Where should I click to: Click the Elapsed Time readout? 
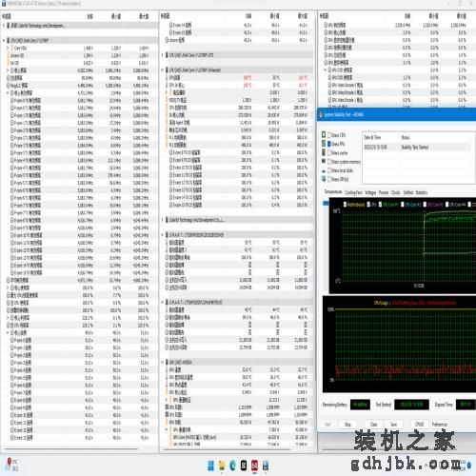(x=466, y=405)
